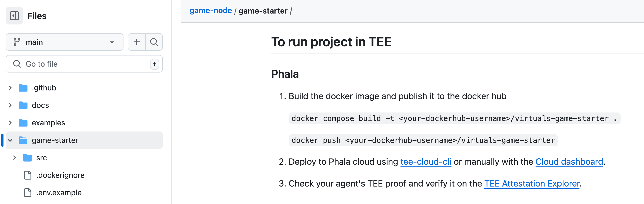Select game-starter folder in tree
Screen dimensions: 644x204
(x=55, y=140)
